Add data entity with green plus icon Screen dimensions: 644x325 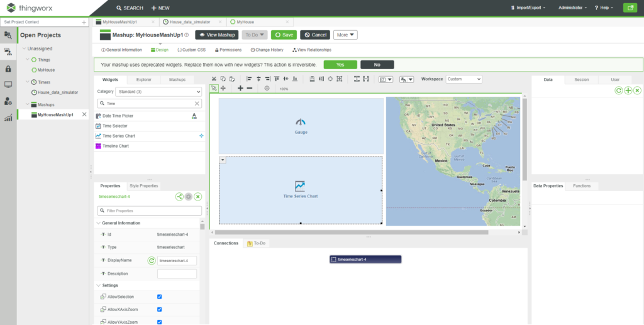pos(628,91)
